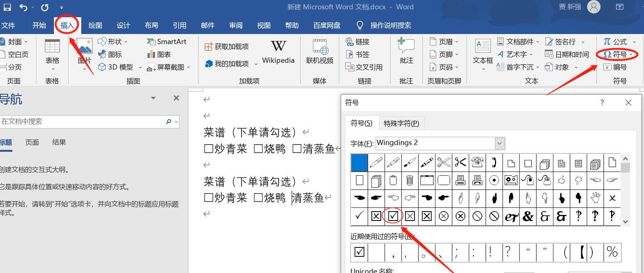
Task: Switch to 特殊字符 tab in symbol dialog
Action: [401, 123]
